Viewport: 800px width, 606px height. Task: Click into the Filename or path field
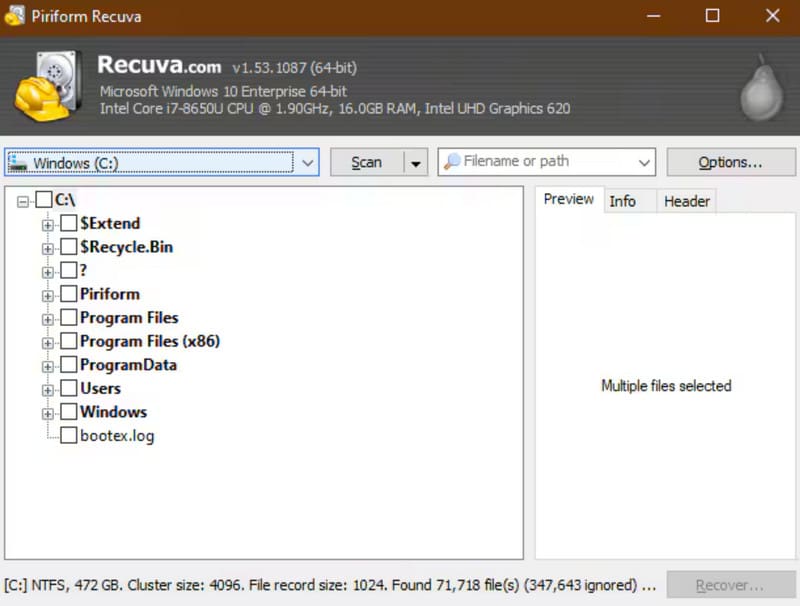[x=546, y=162]
